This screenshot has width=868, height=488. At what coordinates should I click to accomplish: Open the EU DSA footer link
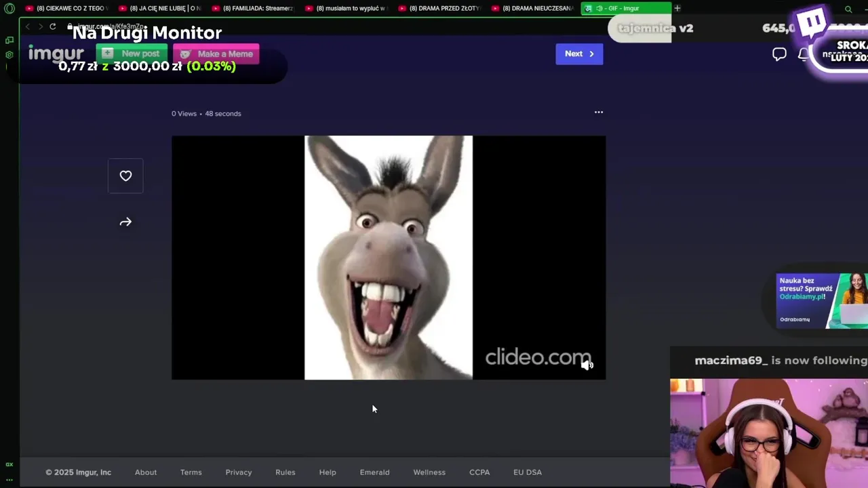(x=528, y=472)
